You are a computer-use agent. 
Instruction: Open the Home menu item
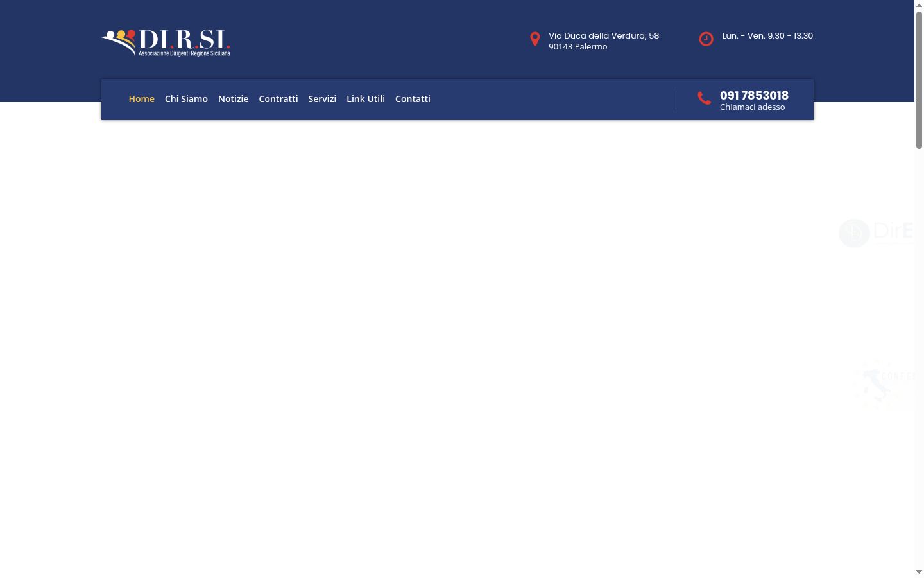[x=141, y=99]
